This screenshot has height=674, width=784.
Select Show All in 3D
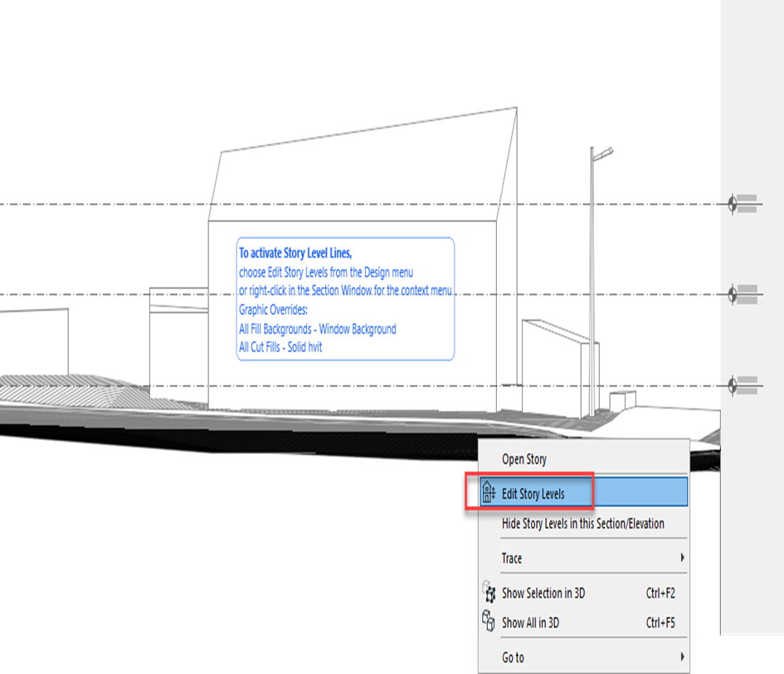click(583, 623)
